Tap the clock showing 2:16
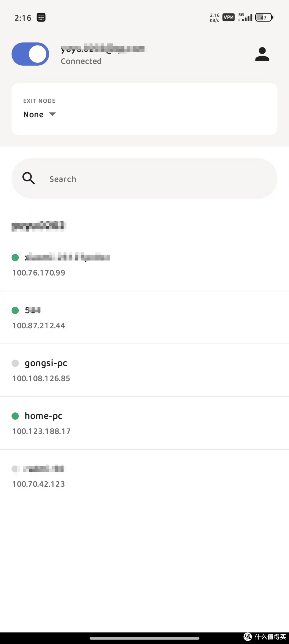Viewport: 289px width, 644px height. (22, 17)
